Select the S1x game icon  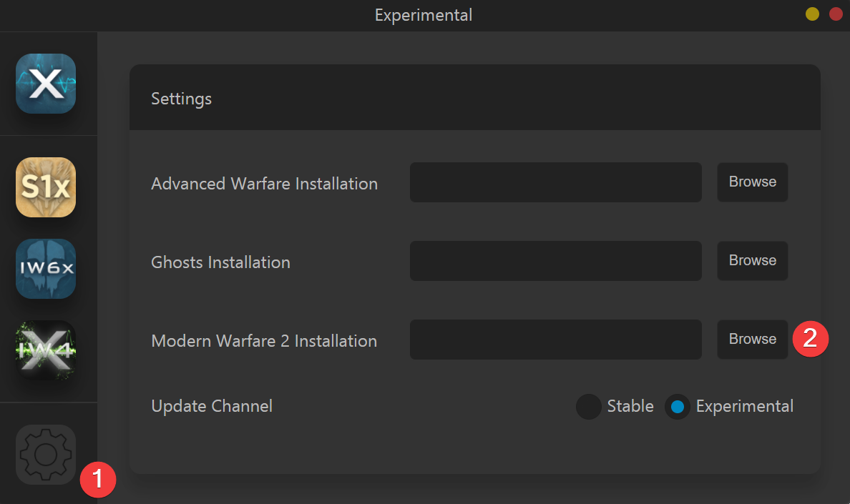tap(46, 187)
